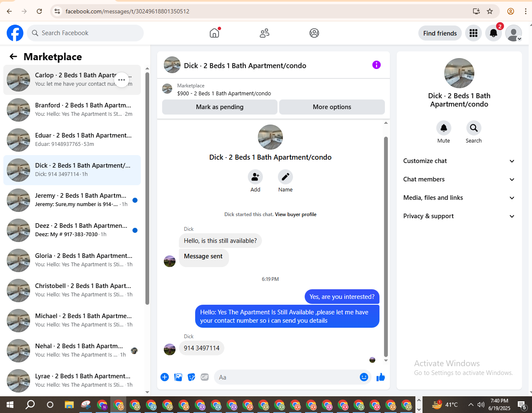Viewport: 532px width, 413px height.
Task: Click the chat messages scrollbar
Action: pos(386,247)
